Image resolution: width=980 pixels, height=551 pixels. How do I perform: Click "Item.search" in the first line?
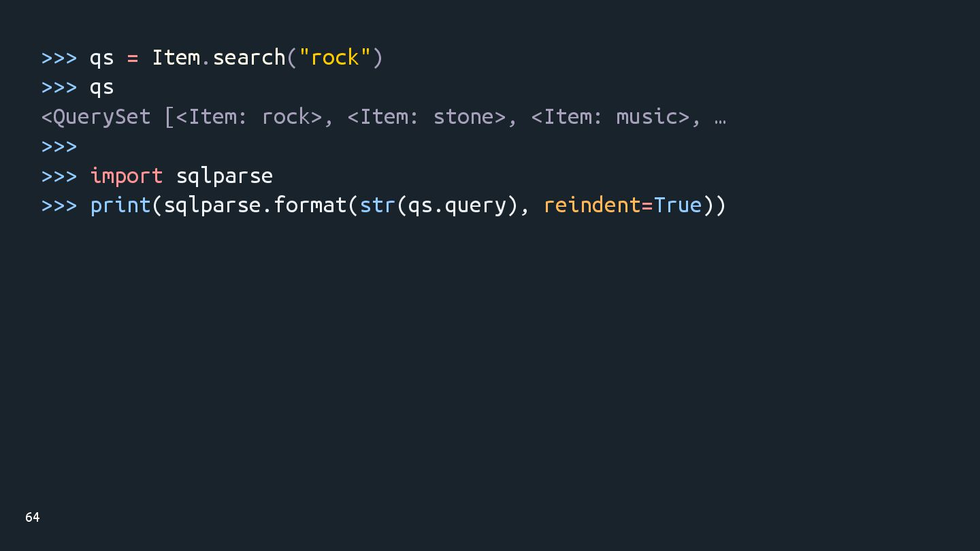218,57
